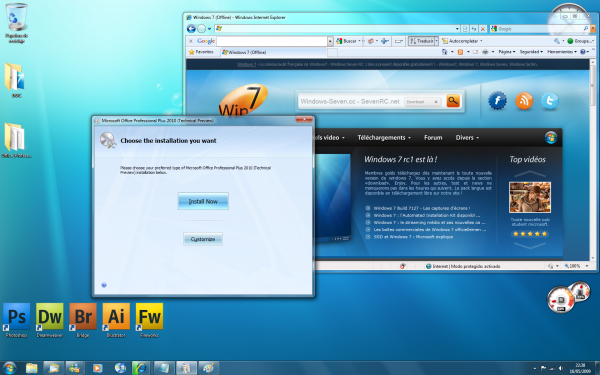The height and width of the screenshot is (375, 600).
Task: Click the Internet Explorer Forward button
Action: click(202, 29)
